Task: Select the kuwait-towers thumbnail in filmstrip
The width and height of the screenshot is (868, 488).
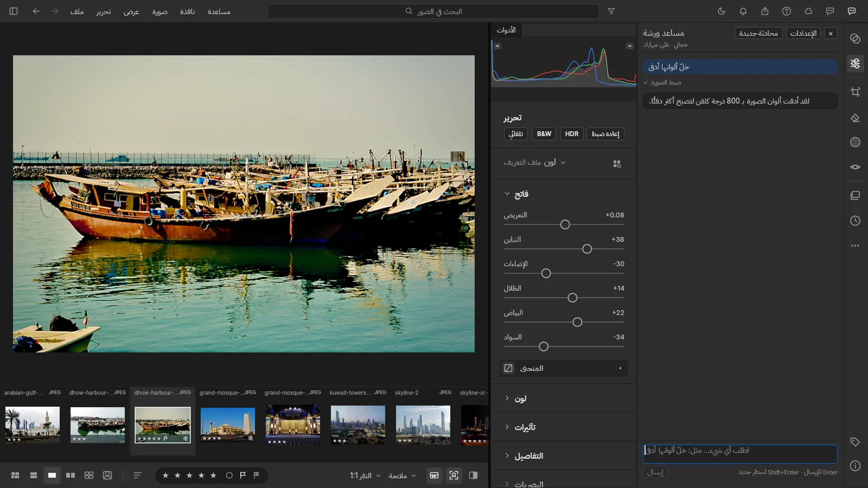Action: [x=358, y=425]
